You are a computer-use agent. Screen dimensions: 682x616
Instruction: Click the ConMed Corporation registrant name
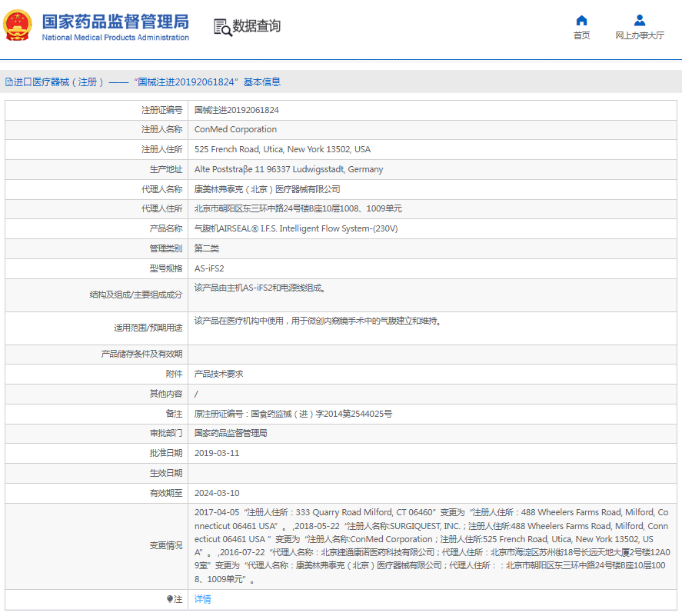236,129
